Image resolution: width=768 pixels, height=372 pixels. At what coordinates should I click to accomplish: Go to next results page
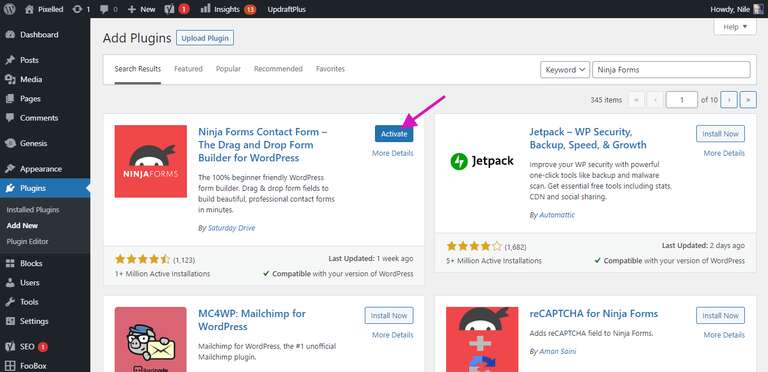[729, 99]
